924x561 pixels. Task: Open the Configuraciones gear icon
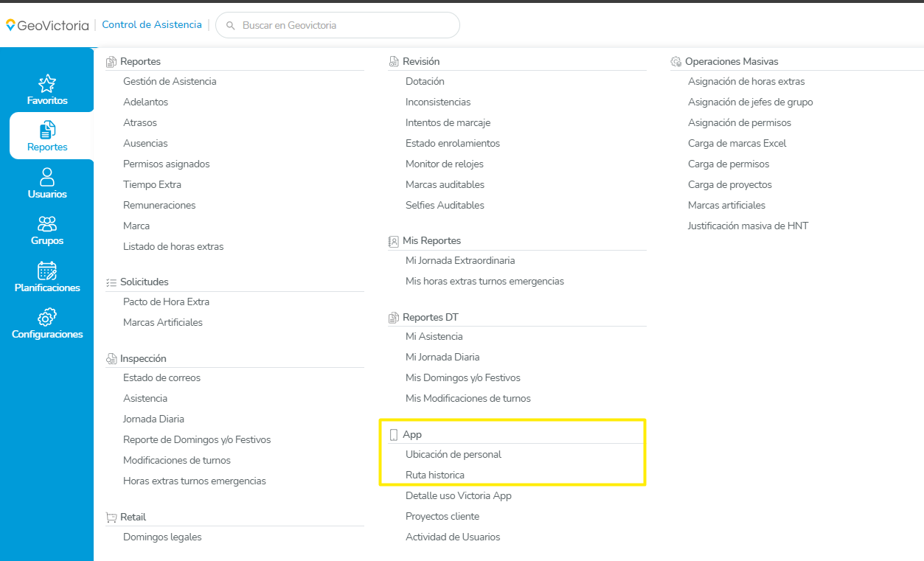click(x=47, y=317)
